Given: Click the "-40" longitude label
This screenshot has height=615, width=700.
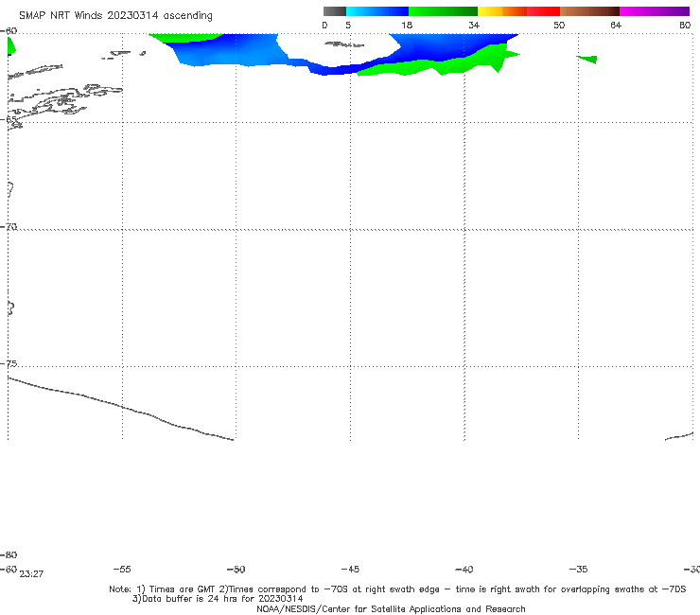Looking at the screenshot, I should tap(464, 569).
